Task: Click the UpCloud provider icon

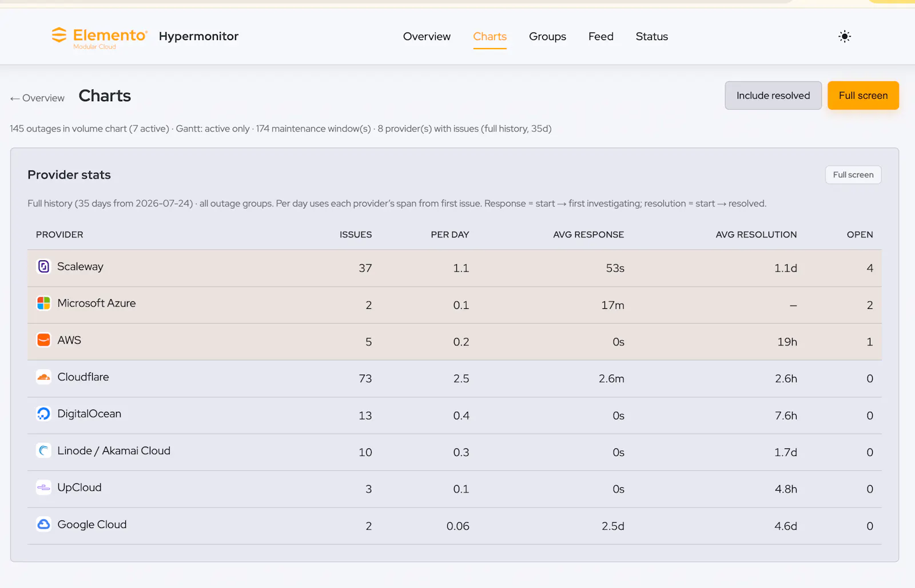Action: (43, 487)
